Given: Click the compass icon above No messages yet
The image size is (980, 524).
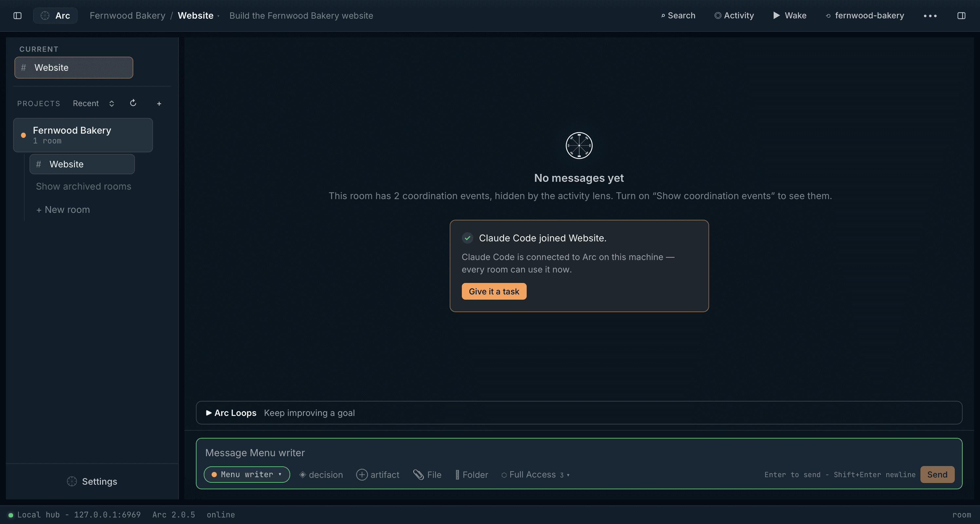Looking at the screenshot, I should click(579, 145).
